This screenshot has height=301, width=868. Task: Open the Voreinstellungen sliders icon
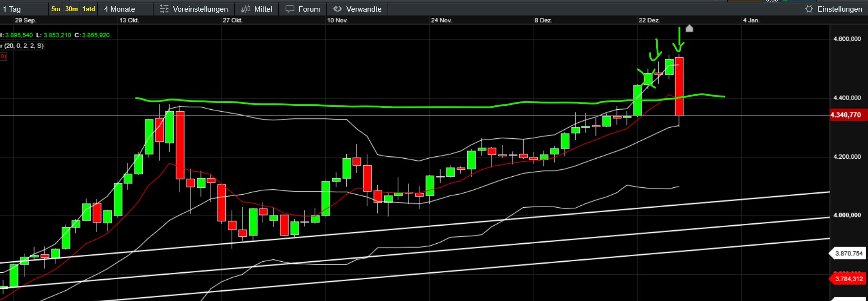tap(164, 9)
